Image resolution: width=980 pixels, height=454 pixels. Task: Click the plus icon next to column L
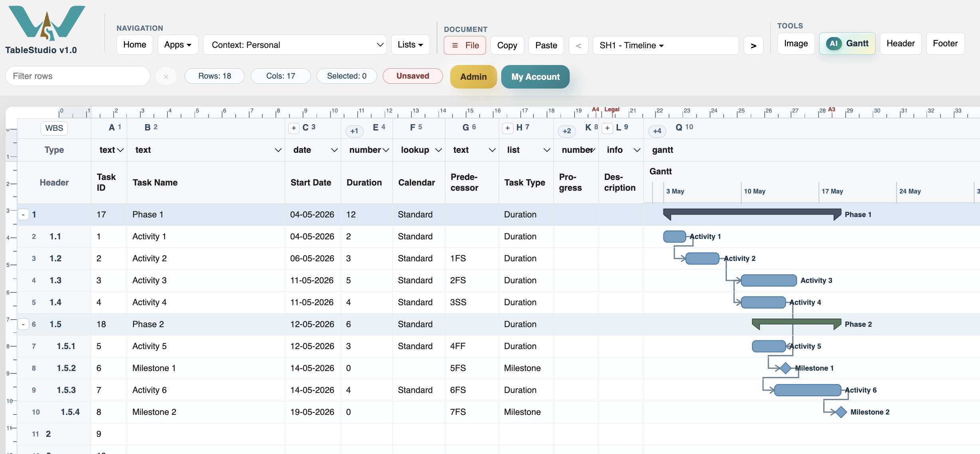pyautogui.click(x=607, y=128)
